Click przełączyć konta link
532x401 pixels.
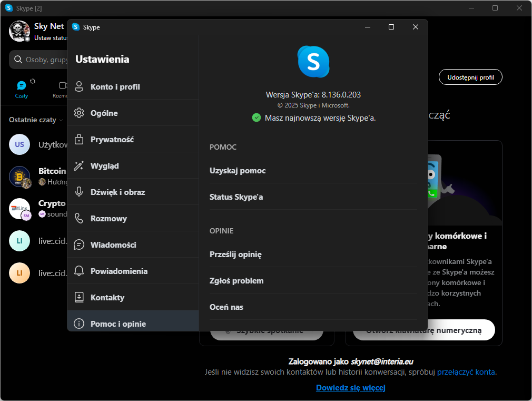[x=466, y=372]
